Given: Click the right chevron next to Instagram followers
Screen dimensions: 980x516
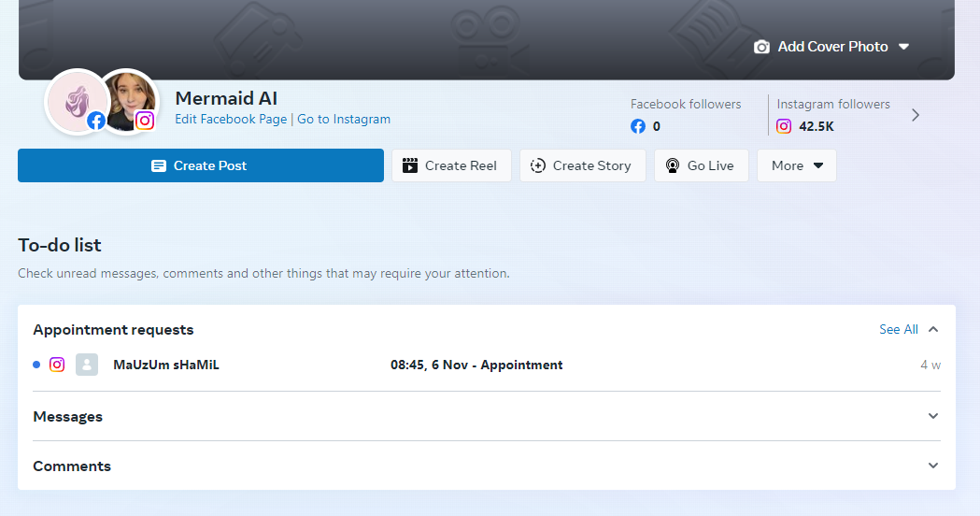Looking at the screenshot, I should pyautogui.click(x=916, y=115).
